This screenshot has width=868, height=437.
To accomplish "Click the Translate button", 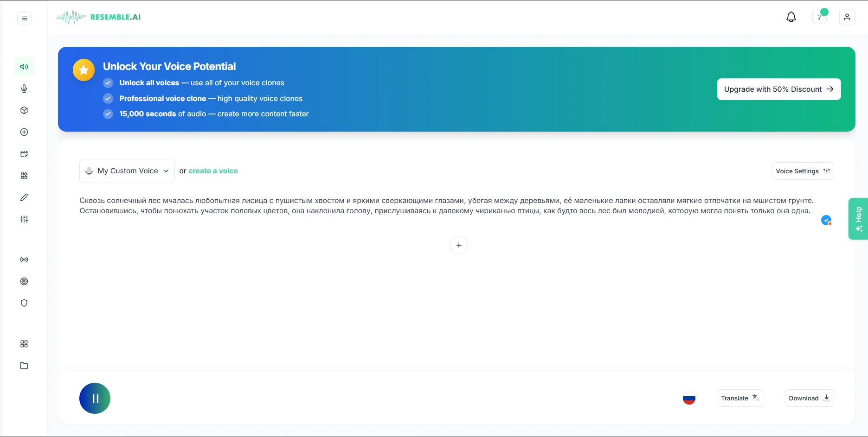I will pyautogui.click(x=740, y=398).
